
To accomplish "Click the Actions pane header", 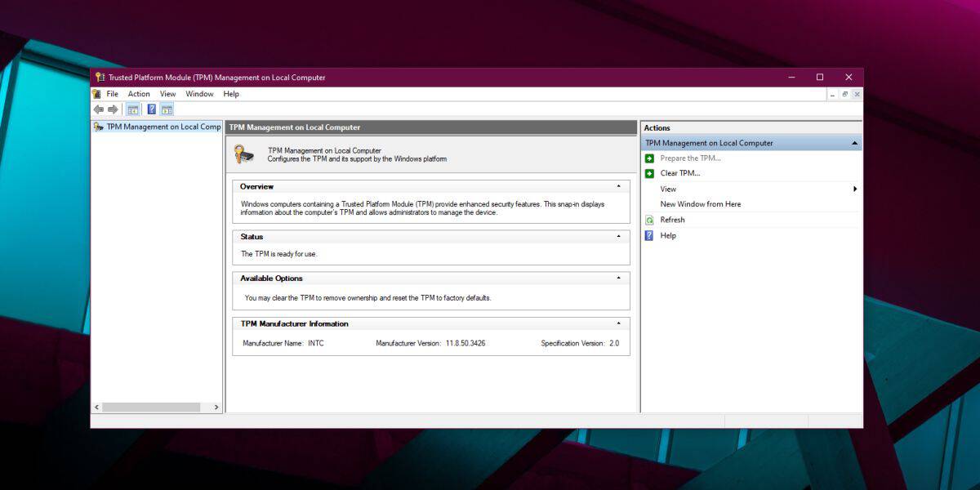I will click(x=751, y=127).
